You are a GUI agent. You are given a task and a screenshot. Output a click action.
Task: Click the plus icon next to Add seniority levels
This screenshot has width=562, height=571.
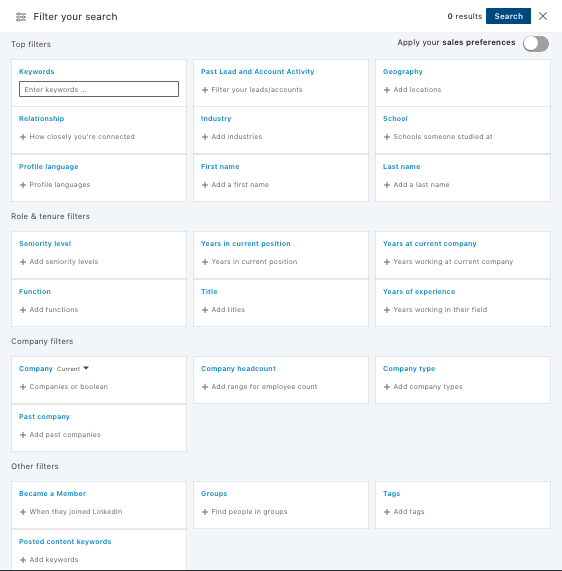pyautogui.click(x=23, y=262)
